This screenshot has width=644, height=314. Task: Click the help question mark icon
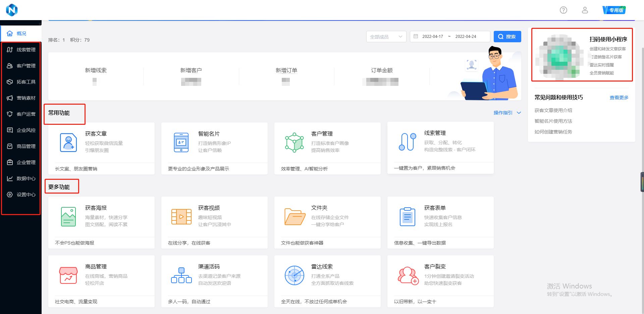pyautogui.click(x=563, y=10)
